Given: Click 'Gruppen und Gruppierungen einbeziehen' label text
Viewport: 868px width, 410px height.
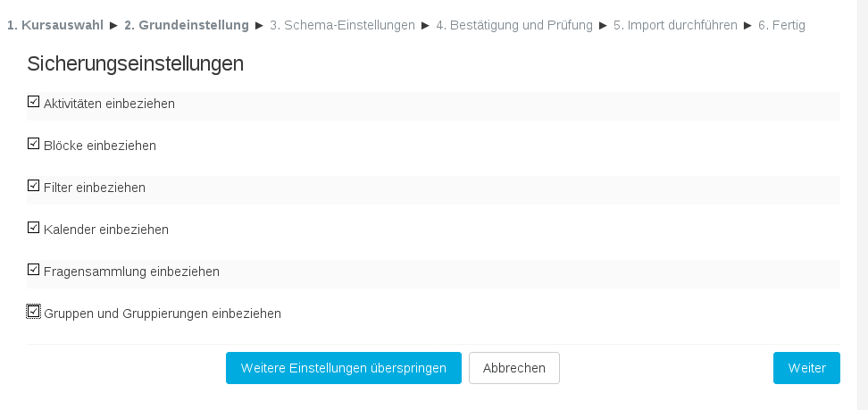Looking at the screenshot, I should click(162, 314).
